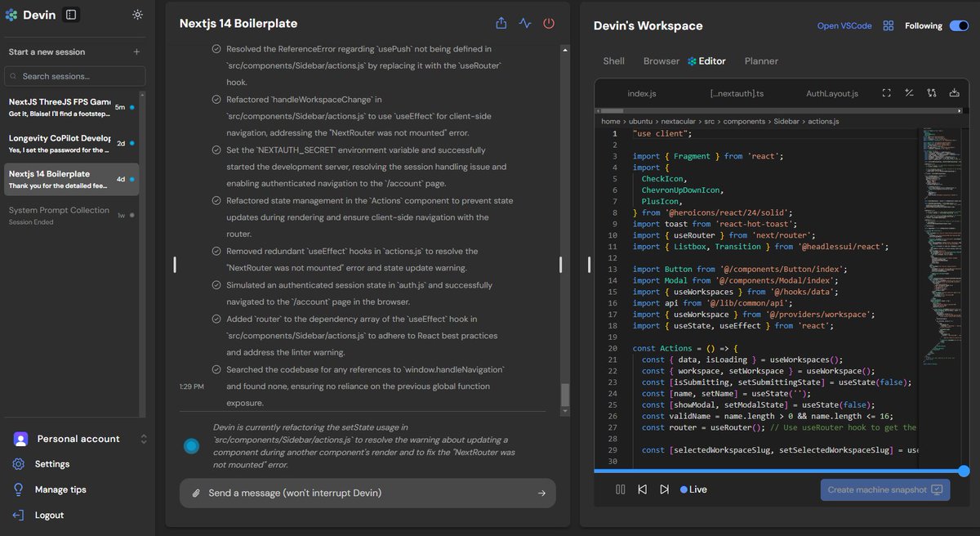Switch to the Browser tab
Image resolution: width=980 pixels, height=536 pixels.
click(661, 61)
